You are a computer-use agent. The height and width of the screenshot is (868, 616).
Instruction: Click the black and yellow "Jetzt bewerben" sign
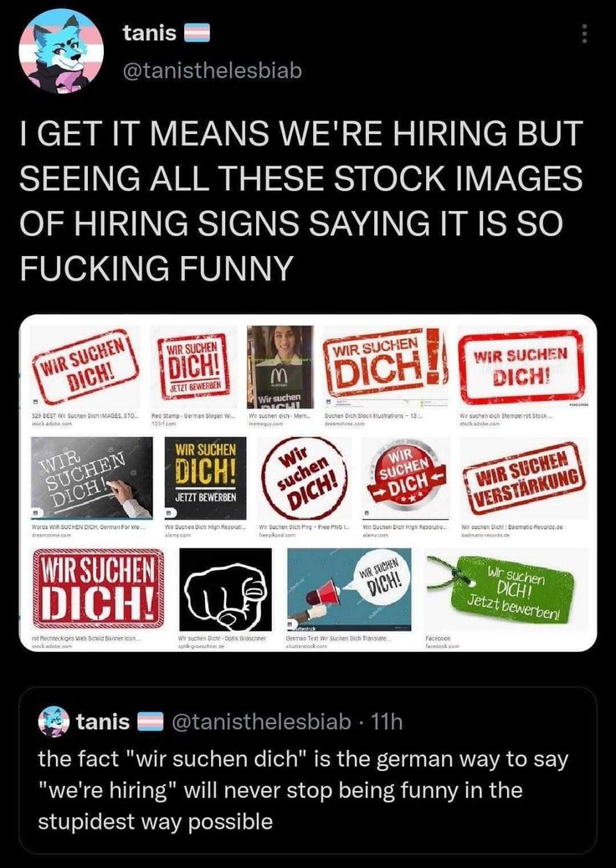205,477
